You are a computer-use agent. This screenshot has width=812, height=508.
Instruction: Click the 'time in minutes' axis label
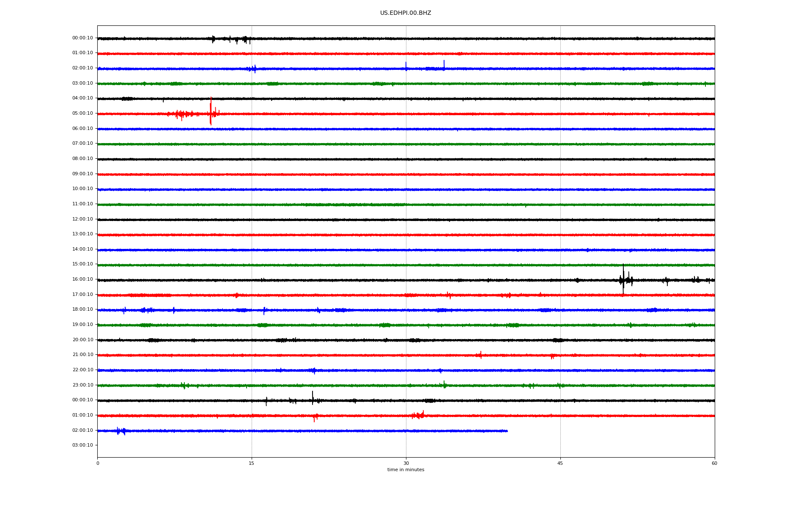click(405, 470)
